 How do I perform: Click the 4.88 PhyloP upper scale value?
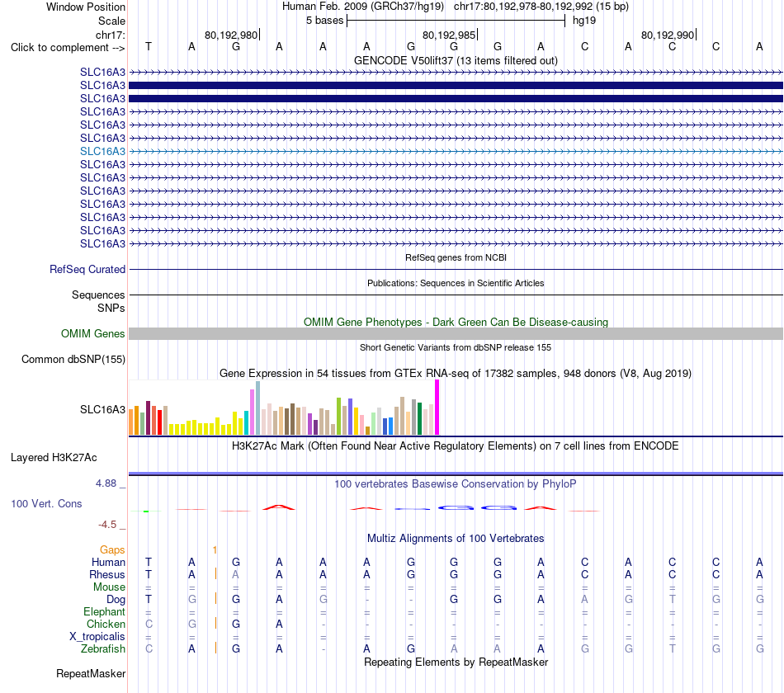coord(106,483)
